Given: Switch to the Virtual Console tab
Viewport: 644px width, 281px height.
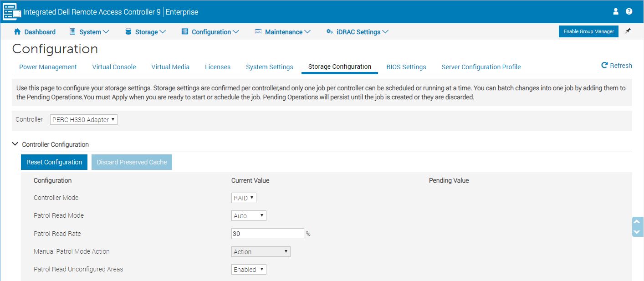Looking at the screenshot, I should click(114, 67).
